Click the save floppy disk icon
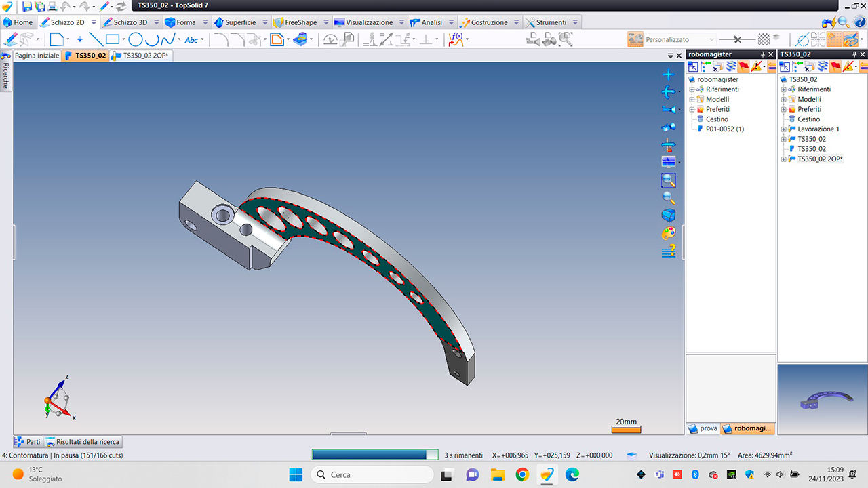The height and width of the screenshot is (488, 868). (x=27, y=6)
